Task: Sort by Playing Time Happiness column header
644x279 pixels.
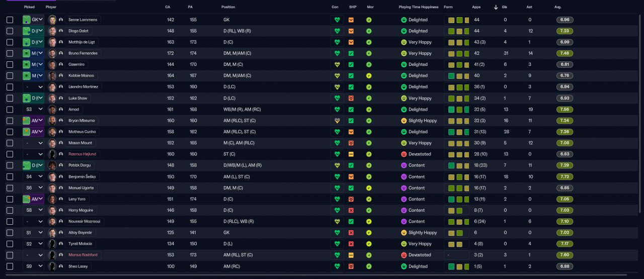Action: tap(418, 7)
